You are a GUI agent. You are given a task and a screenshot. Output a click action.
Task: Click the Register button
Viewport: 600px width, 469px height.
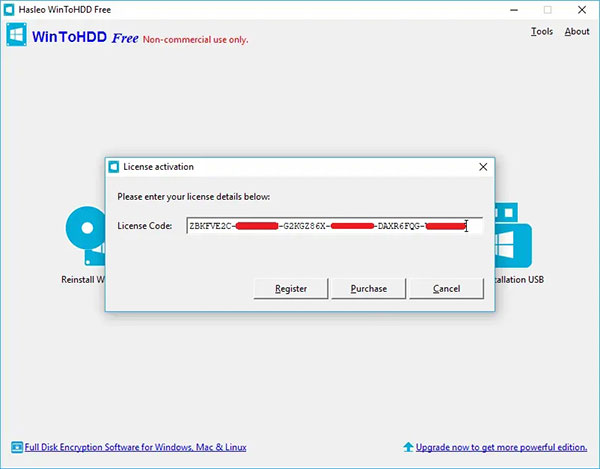point(291,289)
